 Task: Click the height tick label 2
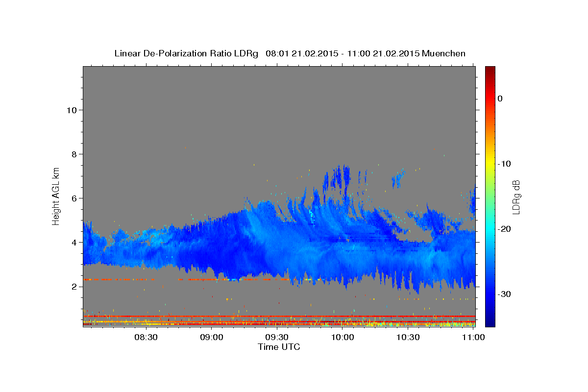73,286
